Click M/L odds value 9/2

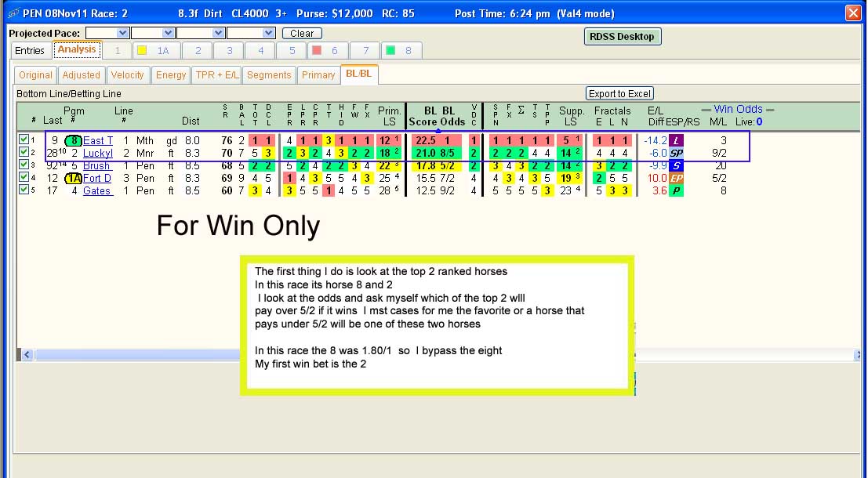click(718, 154)
